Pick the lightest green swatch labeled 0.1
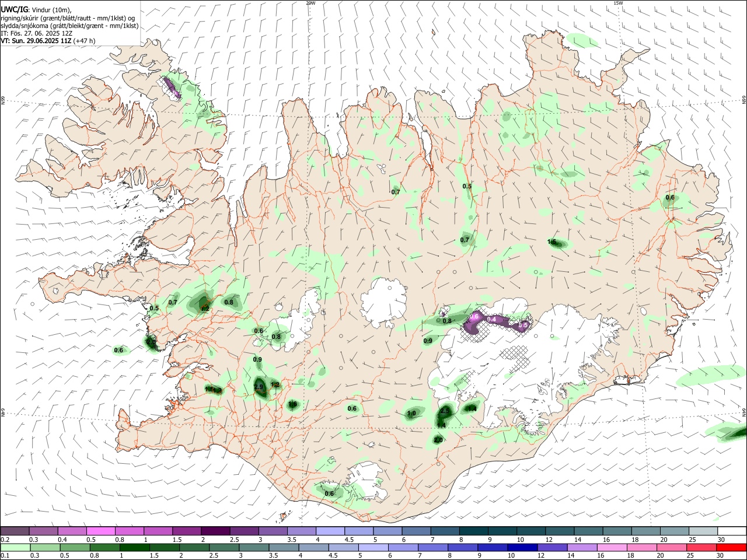The width and height of the screenshot is (747, 560). click(x=15, y=547)
